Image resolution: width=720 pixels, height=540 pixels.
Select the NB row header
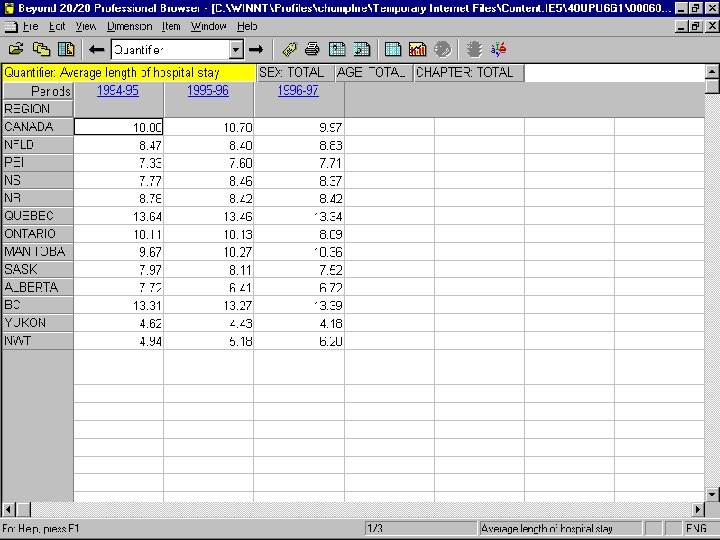(38, 198)
